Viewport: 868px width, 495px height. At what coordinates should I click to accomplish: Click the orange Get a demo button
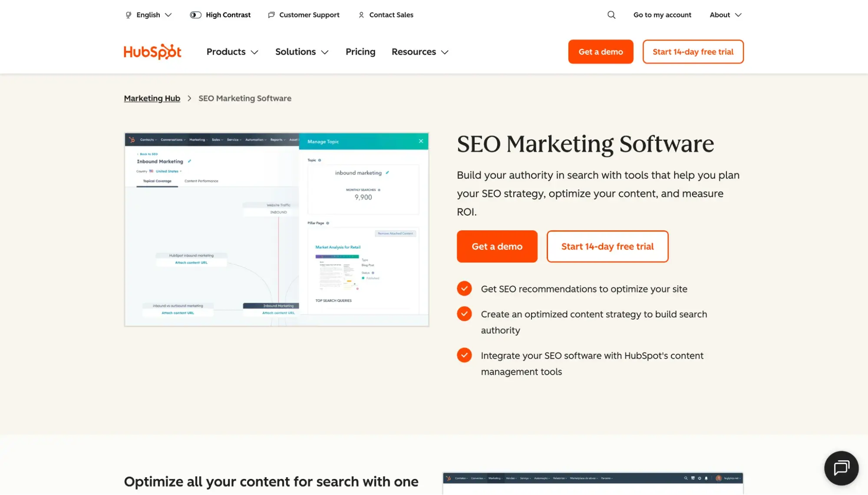pyautogui.click(x=497, y=246)
